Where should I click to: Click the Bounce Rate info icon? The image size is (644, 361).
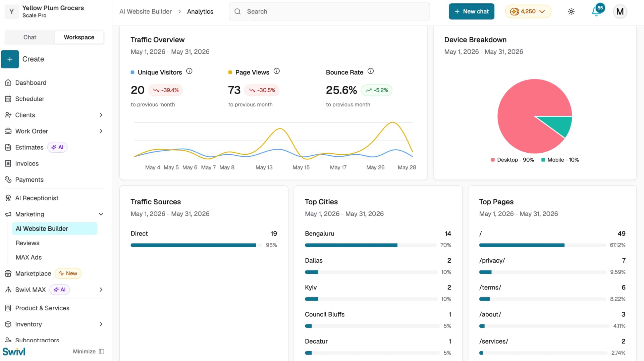[371, 71]
